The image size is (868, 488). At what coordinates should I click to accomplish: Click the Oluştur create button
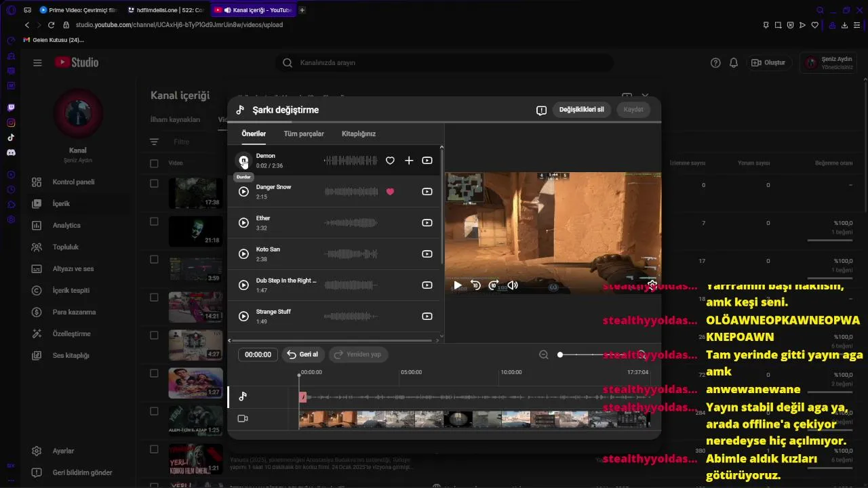click(769, 62)
